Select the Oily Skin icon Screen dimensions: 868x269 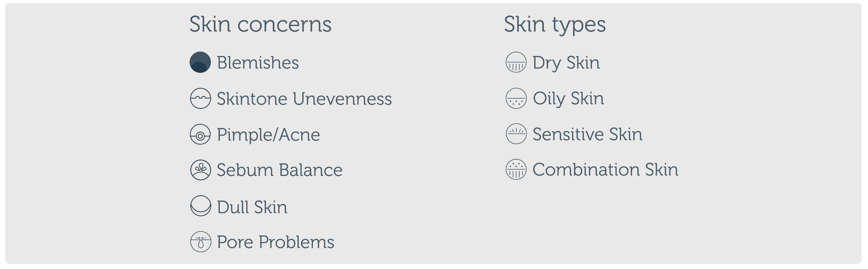pyautogui.click(x=515, y=98)
